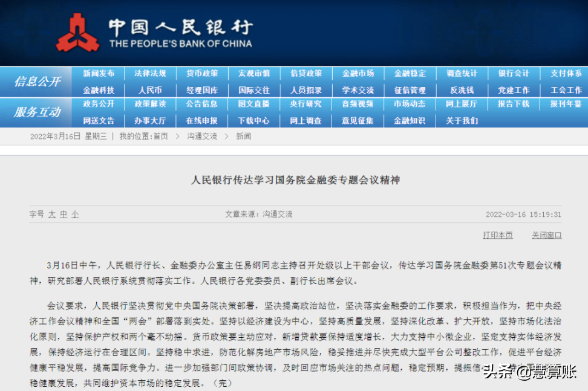Image resolution: width=588 pixels, height=391 pixels.
Task: Open 公告信息 menu item
Action: [x=202, y=104]
